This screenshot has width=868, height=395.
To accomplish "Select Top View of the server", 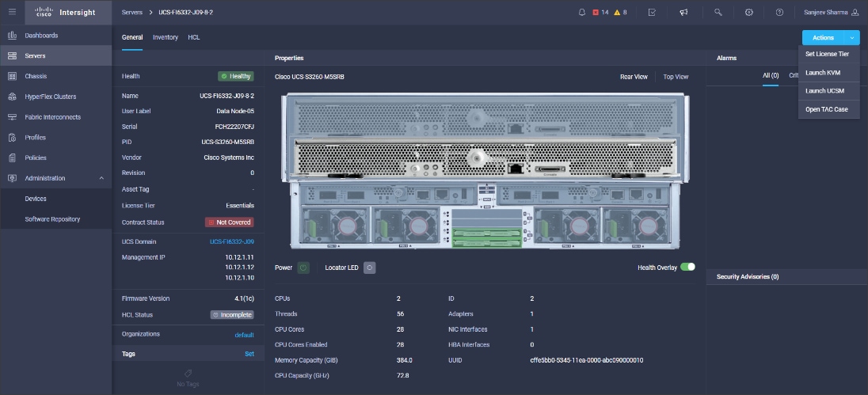I will pyautogui.click(x=676, y=77).
